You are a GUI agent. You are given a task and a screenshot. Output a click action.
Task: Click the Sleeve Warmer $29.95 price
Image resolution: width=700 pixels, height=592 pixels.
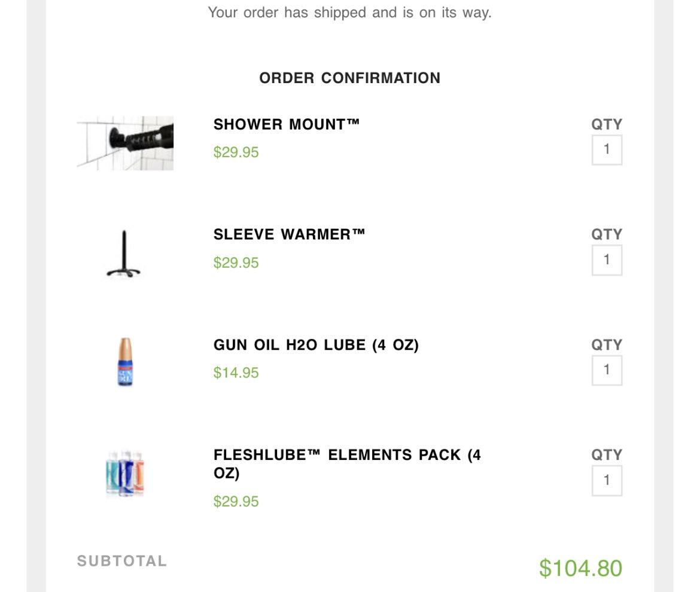pyautogui.click(x=236, y=263)
